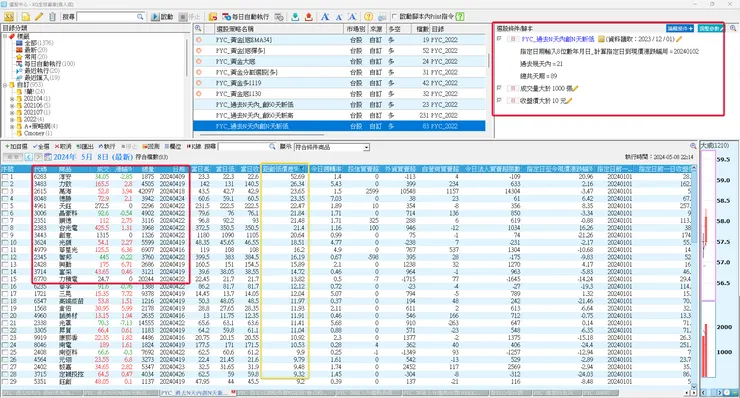Expand the 2022 folder node
This screenshot has width=740, height=398.
click(x=12, y=119)
